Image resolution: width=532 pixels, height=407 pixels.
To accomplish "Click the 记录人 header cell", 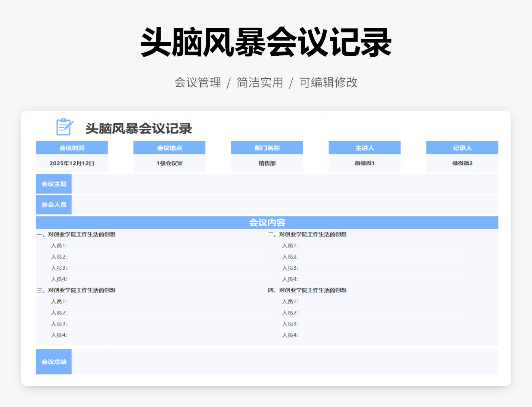I will pyautogui.click(x=462, y=148).
